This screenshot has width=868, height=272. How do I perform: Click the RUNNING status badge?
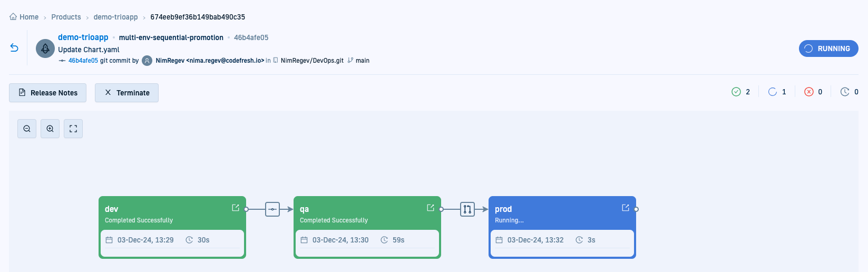pos(828,48)
